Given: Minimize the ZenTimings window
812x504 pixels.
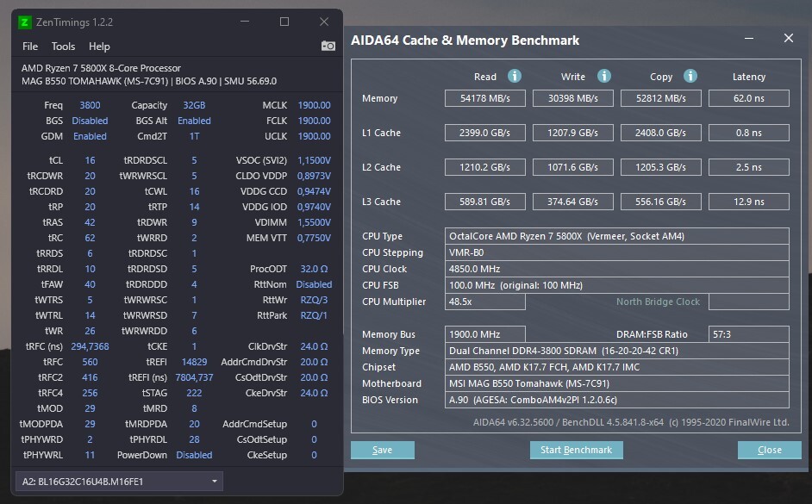Looking at the screenshot, I should (244, 22).
